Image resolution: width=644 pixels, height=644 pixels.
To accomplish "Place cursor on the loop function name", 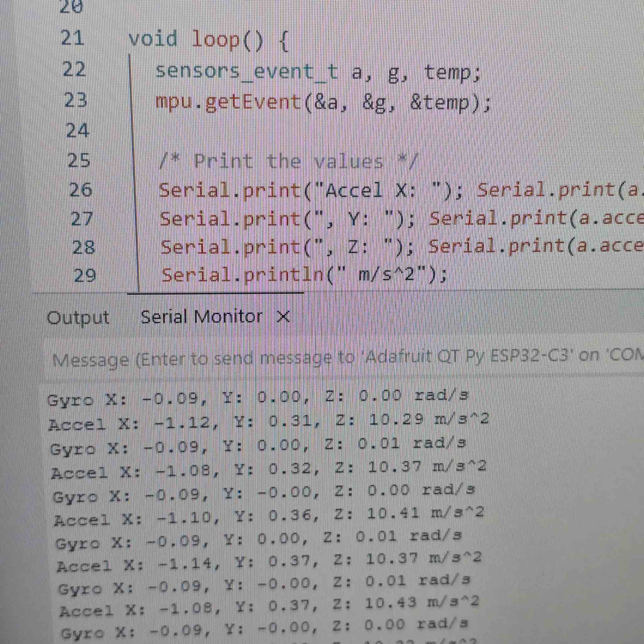I will click(216, 40).
